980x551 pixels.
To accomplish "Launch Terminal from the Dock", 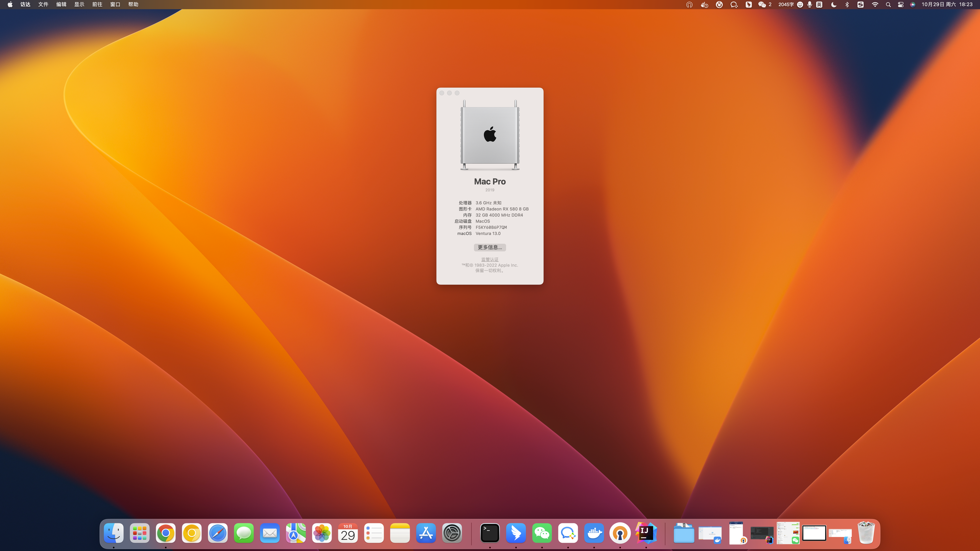I will click(490, 533).
